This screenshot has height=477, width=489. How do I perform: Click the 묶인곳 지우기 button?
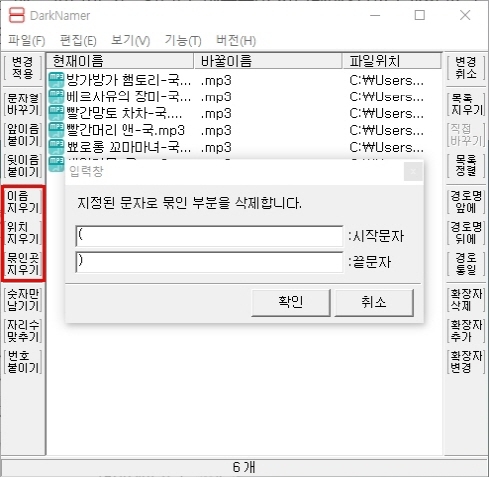pos(23,264)
